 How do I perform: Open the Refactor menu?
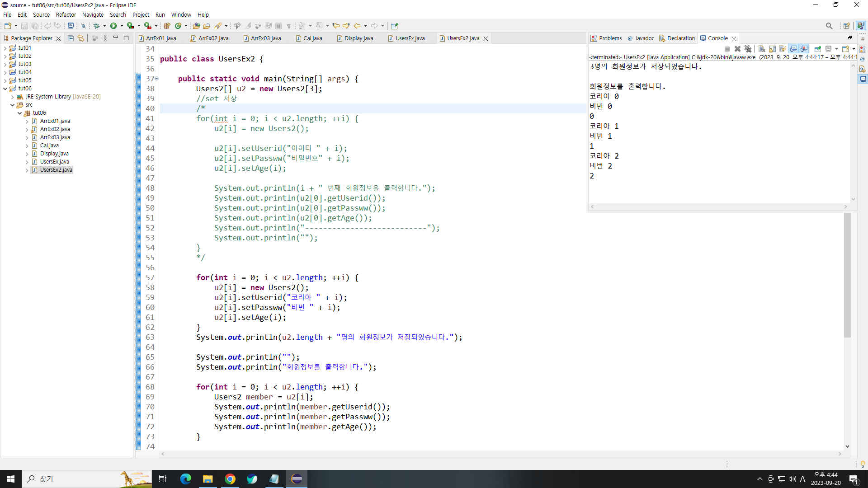click(66, 14)
